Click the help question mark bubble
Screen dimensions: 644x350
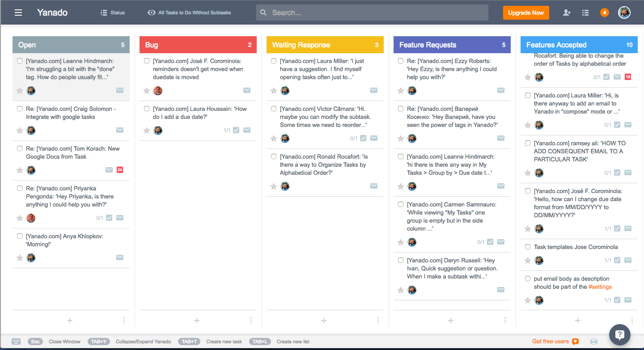(620, 335)
